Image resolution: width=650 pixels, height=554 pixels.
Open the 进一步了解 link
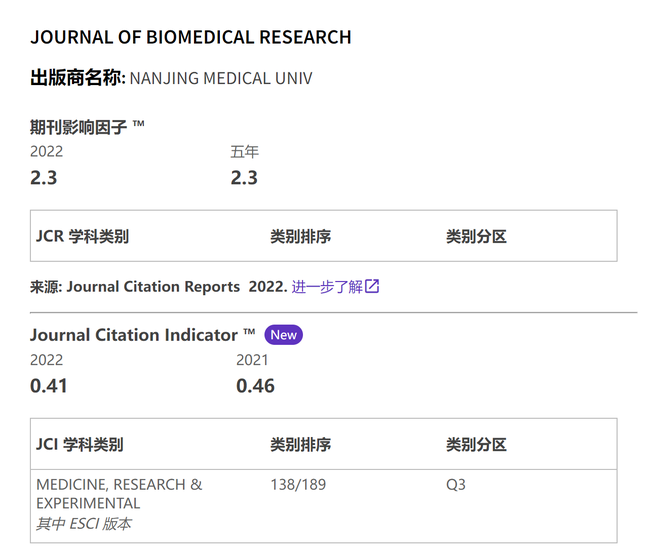(x=327, y=287)
